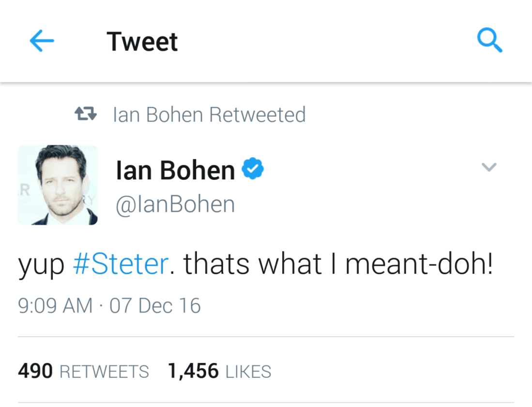View the 490 Retweets list

click(83, 371)
